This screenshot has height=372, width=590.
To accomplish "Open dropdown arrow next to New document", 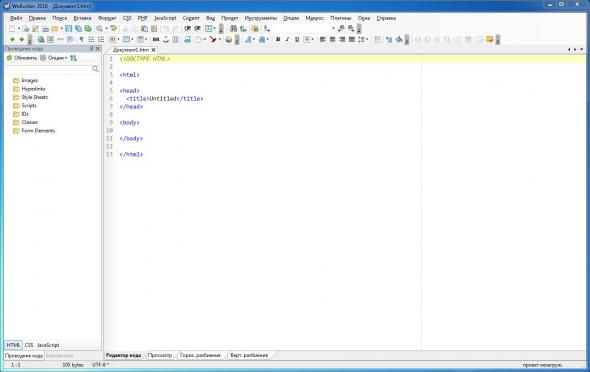I will pos(19,29).
